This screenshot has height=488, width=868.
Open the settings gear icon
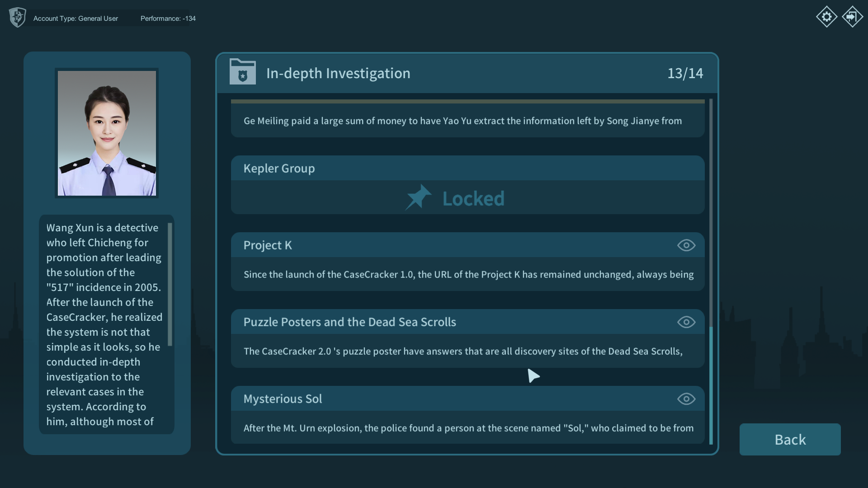(826, 17)
